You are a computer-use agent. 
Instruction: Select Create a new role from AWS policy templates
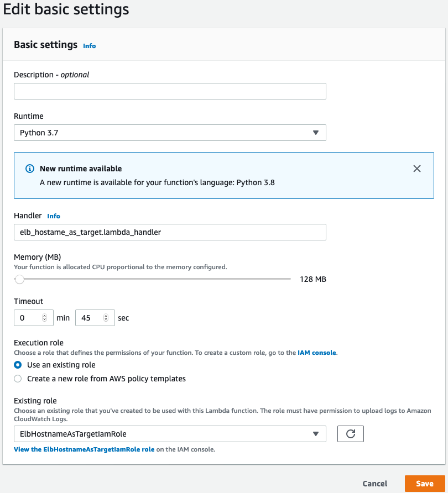[17, 379]
